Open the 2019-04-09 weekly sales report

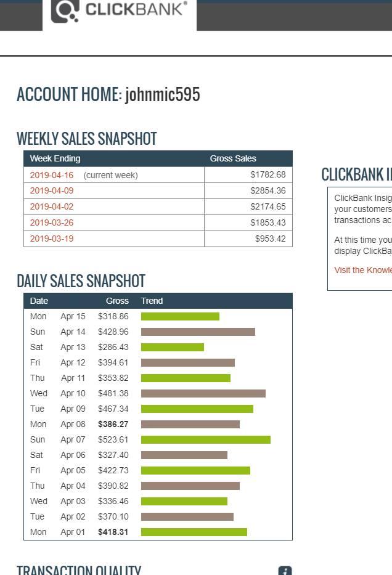coord(52,190)
